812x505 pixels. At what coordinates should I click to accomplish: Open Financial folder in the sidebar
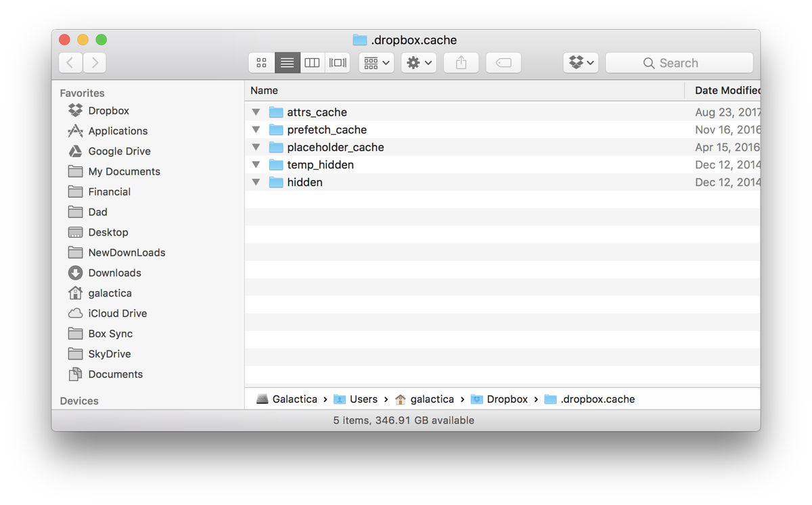[109, 192]
